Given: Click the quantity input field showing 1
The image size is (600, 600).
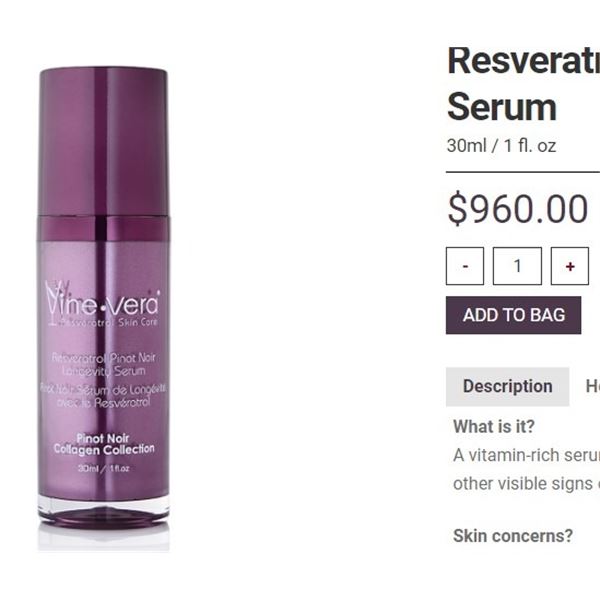Looking at the screenshot, I should (517, 266).
